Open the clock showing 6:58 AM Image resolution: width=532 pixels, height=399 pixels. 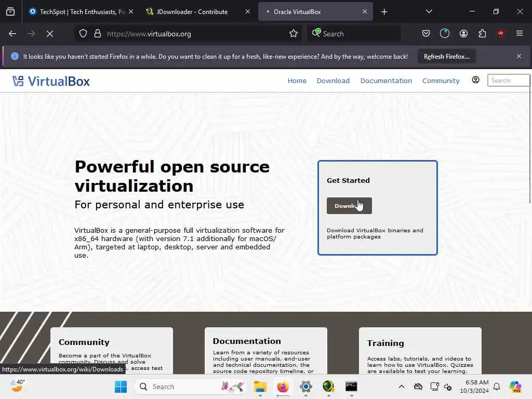474,387
